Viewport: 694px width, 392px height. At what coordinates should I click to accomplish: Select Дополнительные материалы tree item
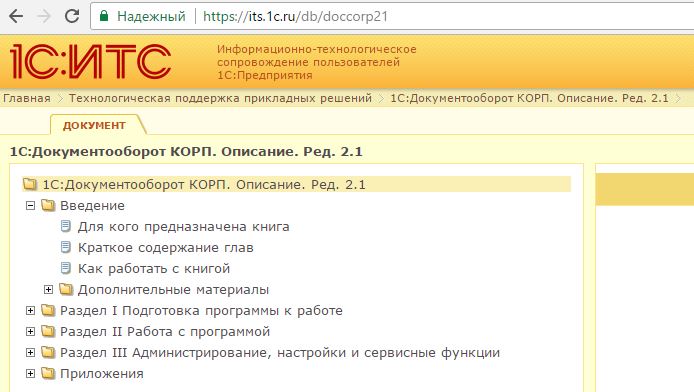[x=174, y=290]
